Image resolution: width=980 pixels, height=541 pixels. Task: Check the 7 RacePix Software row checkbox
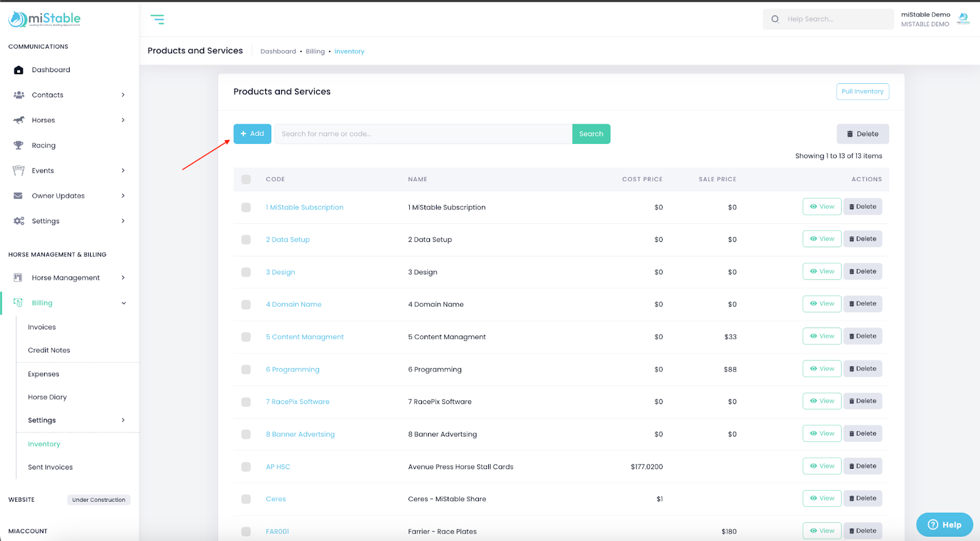(246, 402)
